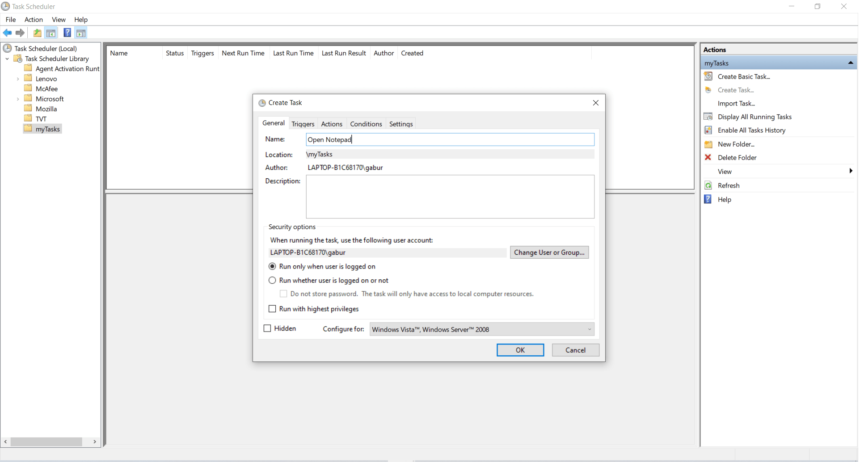Image resolution: width=868 pixels, height=462 pixels.
Task: Close the Create Task dialog
Action: pyautogui.click(x=595, y=103)
